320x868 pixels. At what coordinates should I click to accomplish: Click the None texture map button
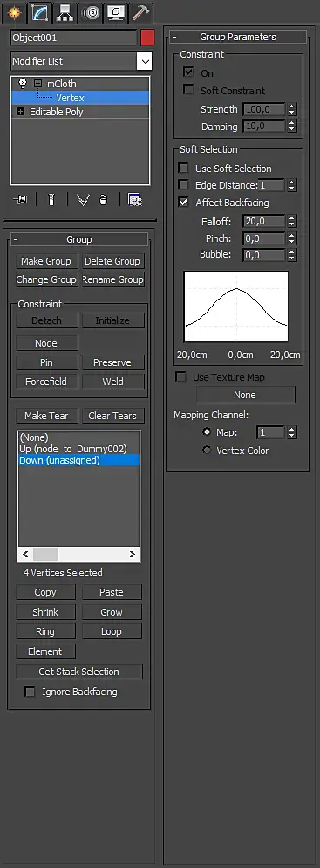245,395
